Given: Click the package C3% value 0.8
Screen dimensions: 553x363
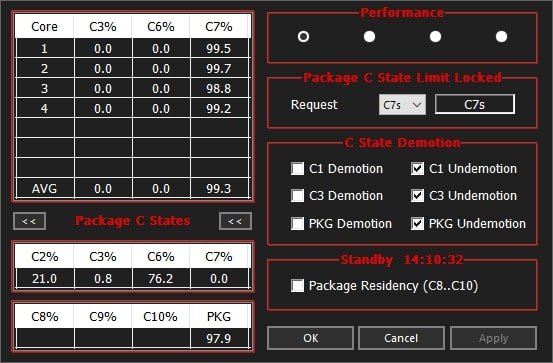Looking at the screenshot, I should [103, 279].
